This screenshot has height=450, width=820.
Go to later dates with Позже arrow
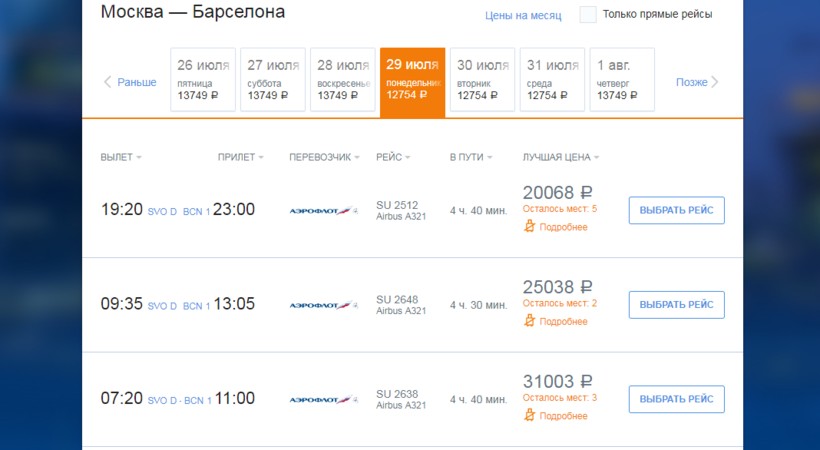tap(697, 82)
